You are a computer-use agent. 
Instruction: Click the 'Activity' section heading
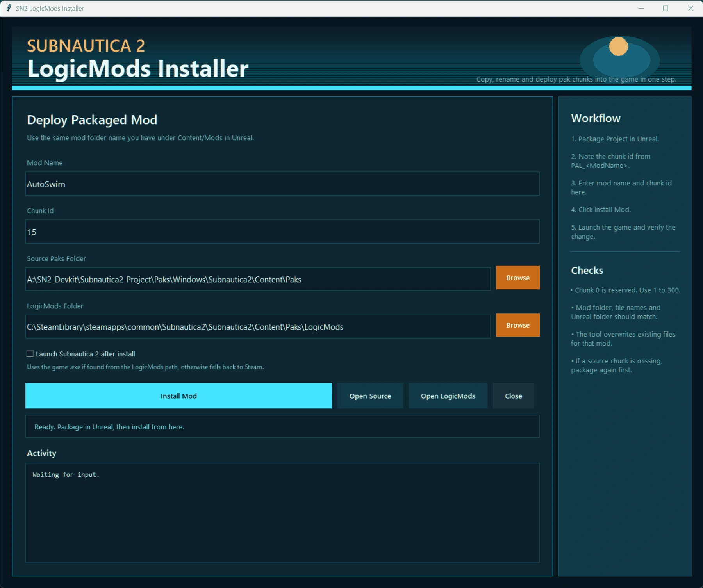tap(41, 453)
